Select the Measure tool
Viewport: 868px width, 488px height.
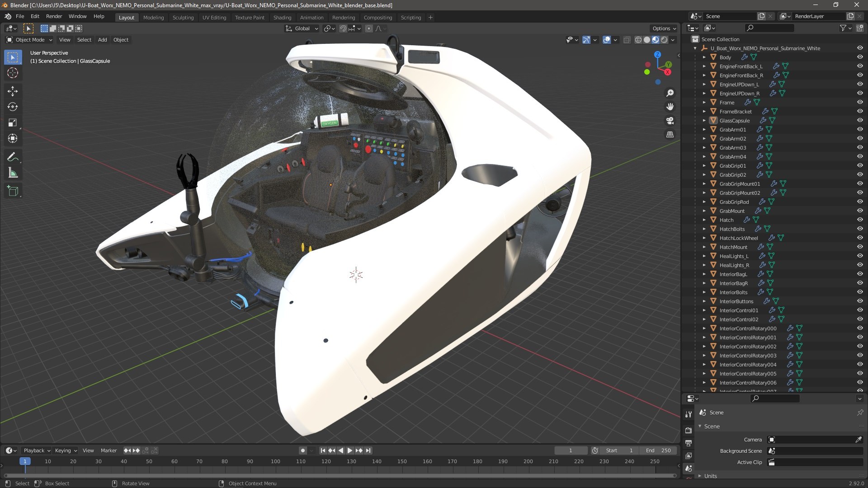tap(13, 173)
